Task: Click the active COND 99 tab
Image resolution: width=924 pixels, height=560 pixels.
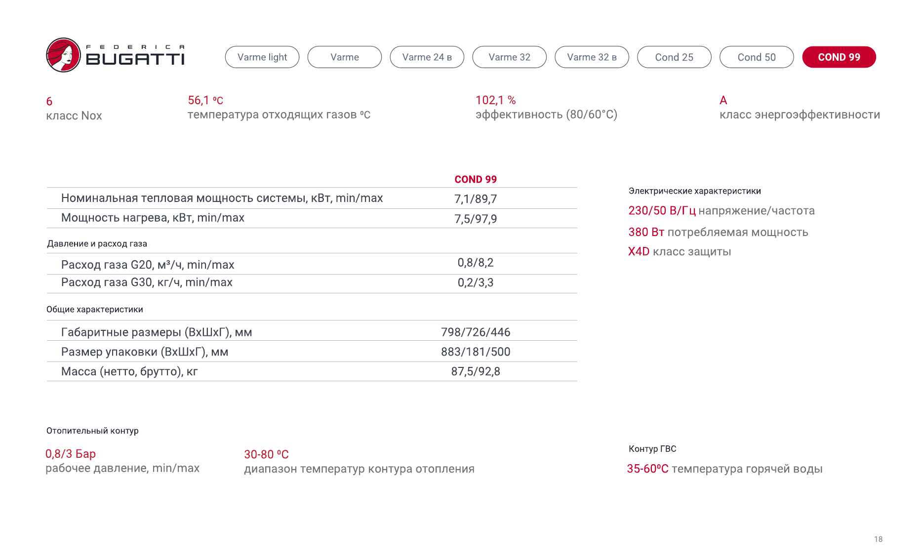Action: (839, 57)
